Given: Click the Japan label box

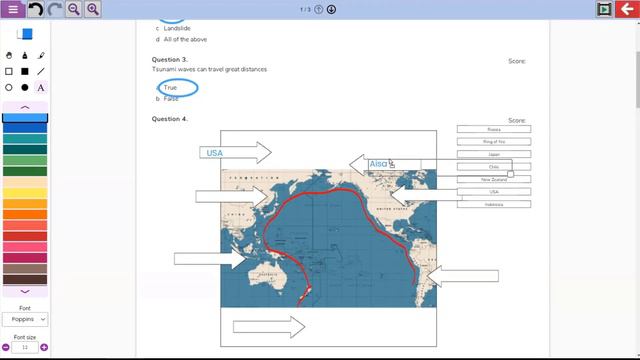Looking at the screenshot, I should click(494, 154).
